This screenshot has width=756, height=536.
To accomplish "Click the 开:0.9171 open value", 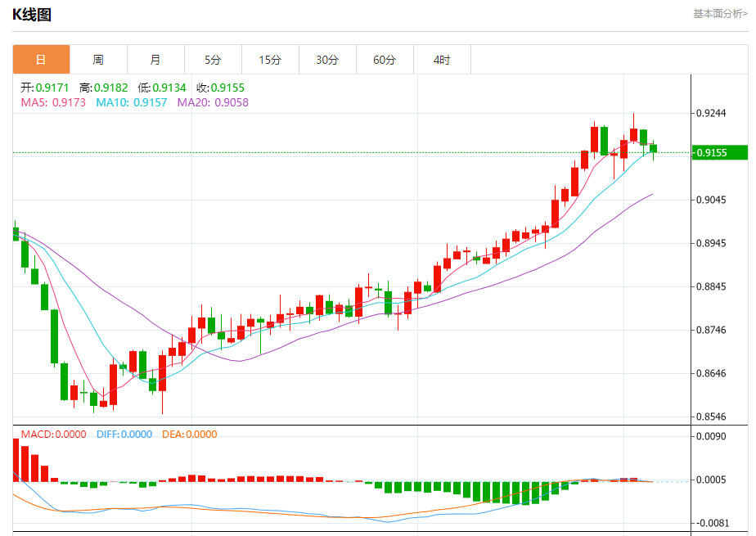I will click(45, 88).
